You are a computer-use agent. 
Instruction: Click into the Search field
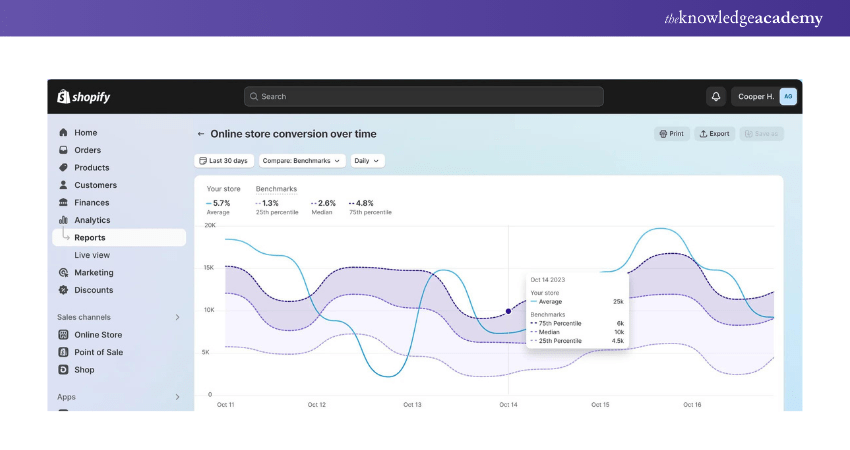point(423,97)
